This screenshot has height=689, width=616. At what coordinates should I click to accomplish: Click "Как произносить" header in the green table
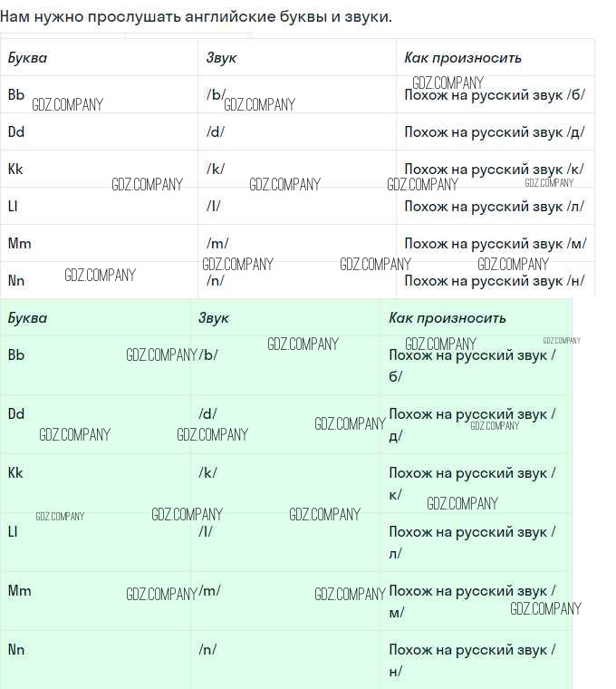[448, 318]
